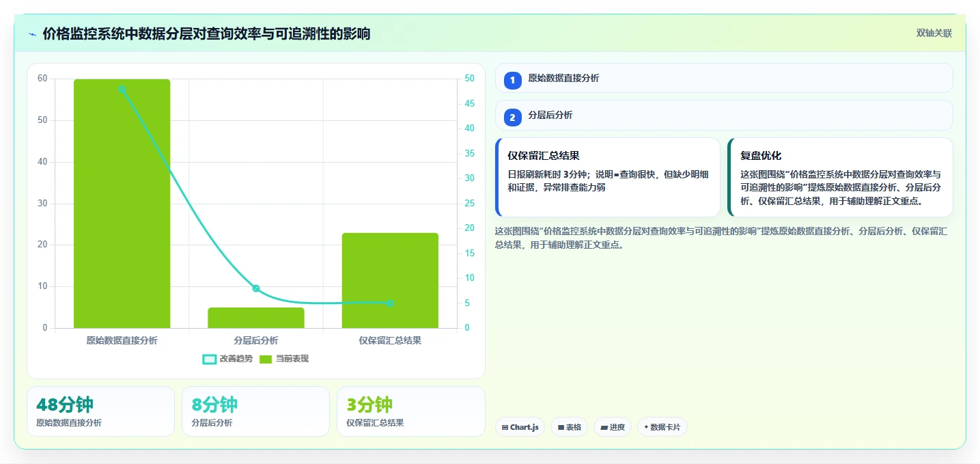
Task: Click the 3分钟 stat value
Action: 369,405
